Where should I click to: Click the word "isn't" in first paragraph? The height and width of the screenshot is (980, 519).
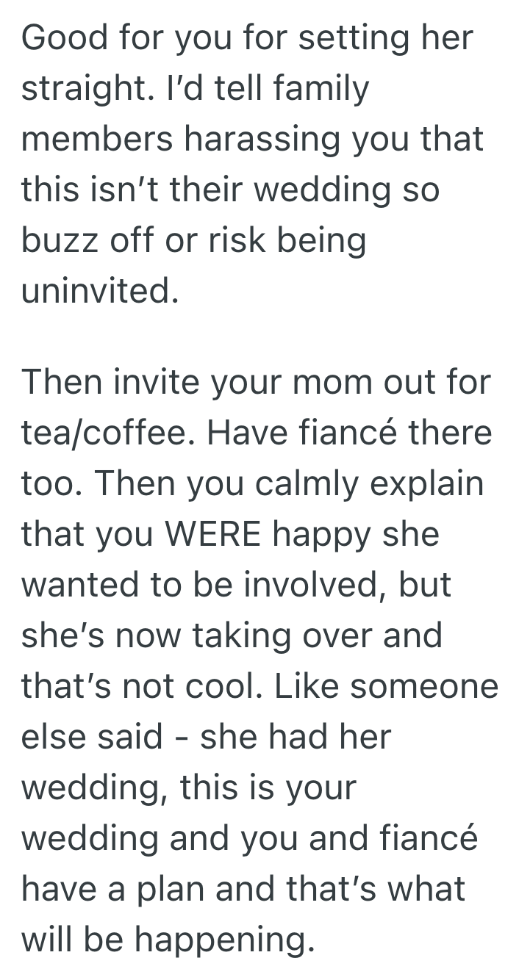coord(130,190)
